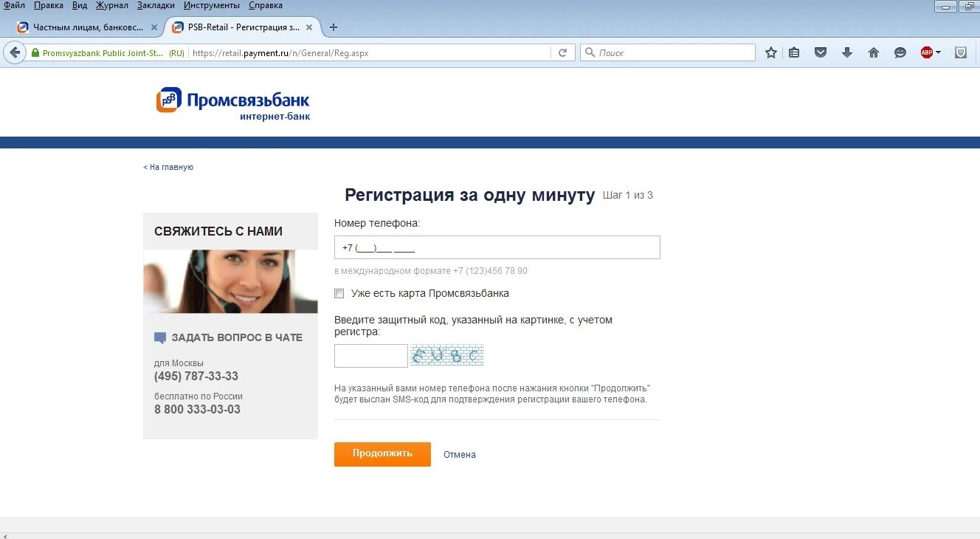
Task: Open the Справка menu
Action: pyautogui.click(x=266, y=5)
